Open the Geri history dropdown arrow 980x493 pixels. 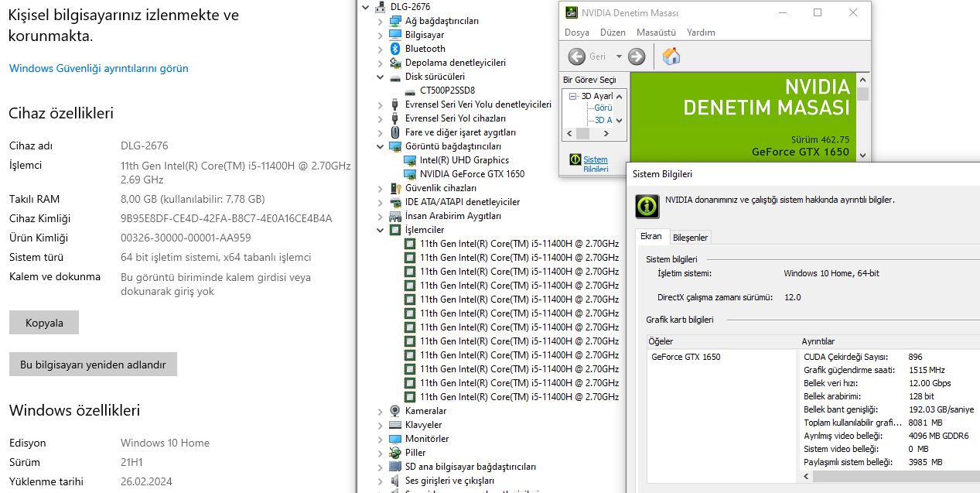coord(619,56)
